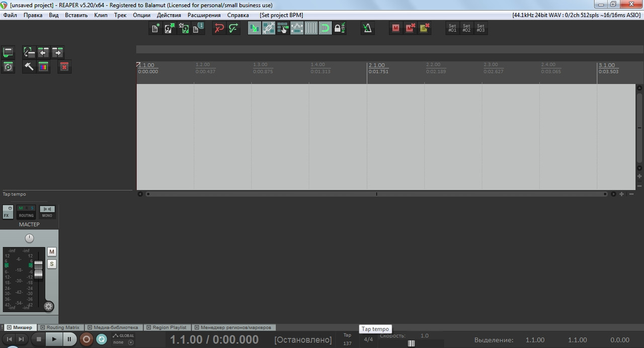Click the curved-arrow track window icon
This screenshot has height=348, width=644.
tap(29, 52)
